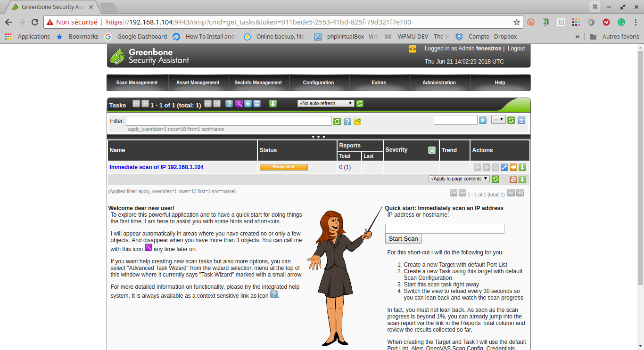Image resolution: width=644 pixels, height=350 pixels.
Task: Toggle overrides with the green power icon in Severity
Action: click(432, 150)
